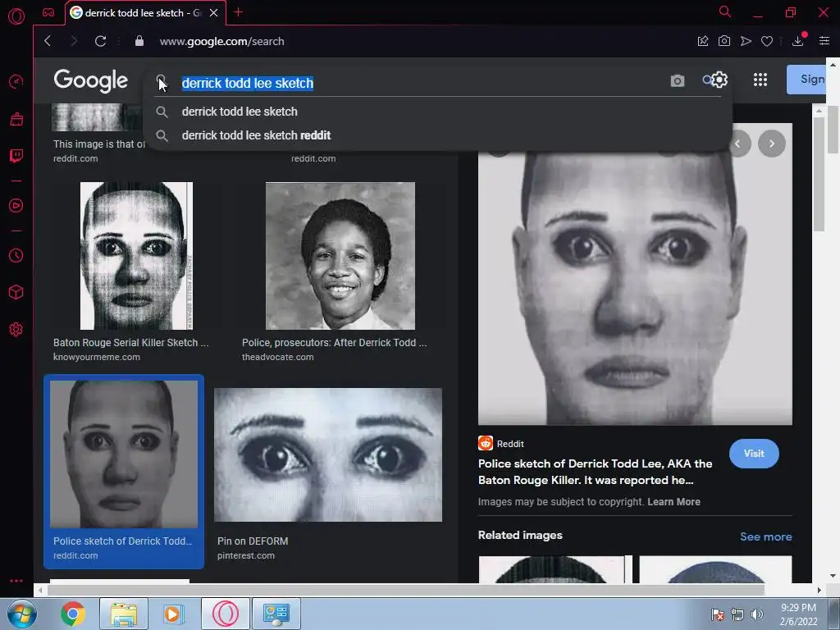
Task: Open the theadvocate.com portrait thumbnail
Action: point(340,256)
